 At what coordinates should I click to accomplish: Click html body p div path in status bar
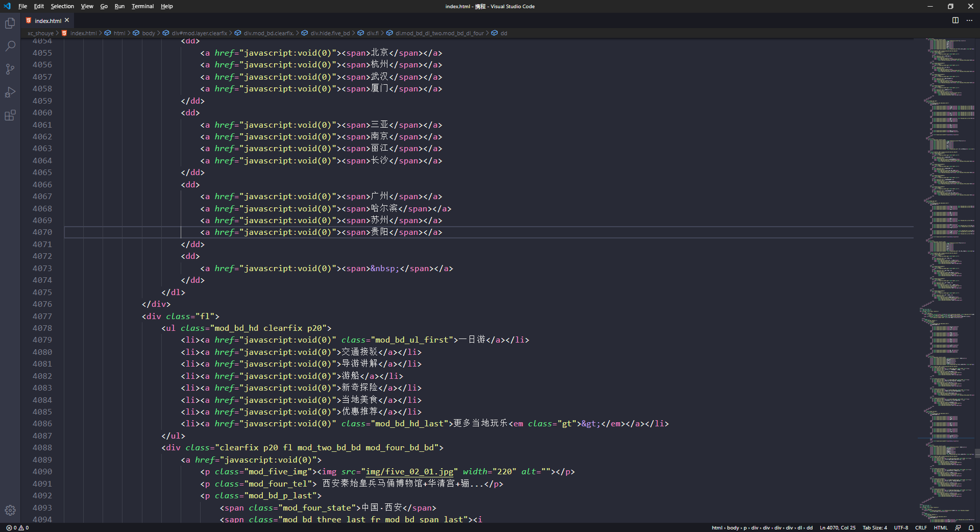click(x=762, y=528)
